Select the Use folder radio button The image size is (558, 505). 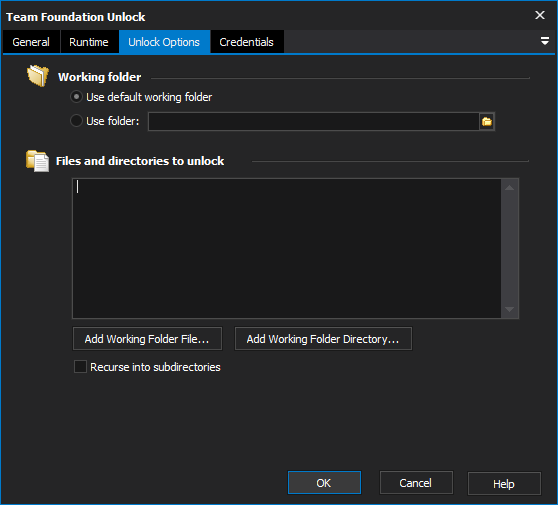(x=76, y=121)
